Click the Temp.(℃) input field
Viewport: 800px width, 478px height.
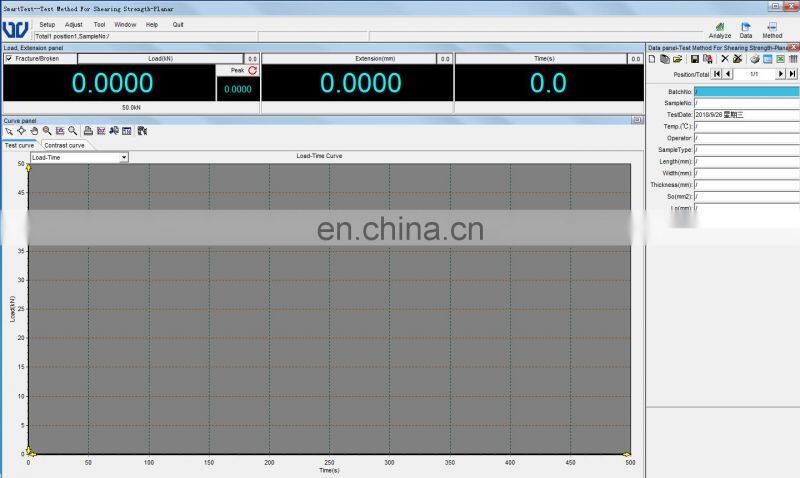point(747,127)
